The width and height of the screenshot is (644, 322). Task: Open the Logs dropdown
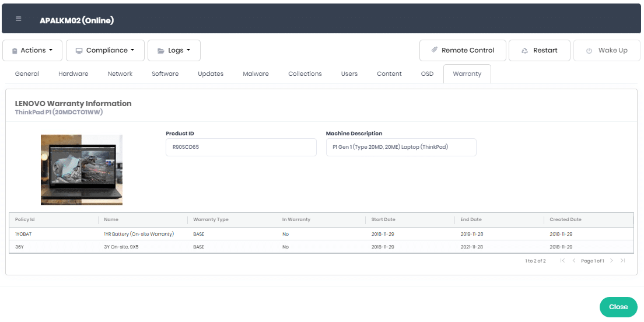coord(174,51)
